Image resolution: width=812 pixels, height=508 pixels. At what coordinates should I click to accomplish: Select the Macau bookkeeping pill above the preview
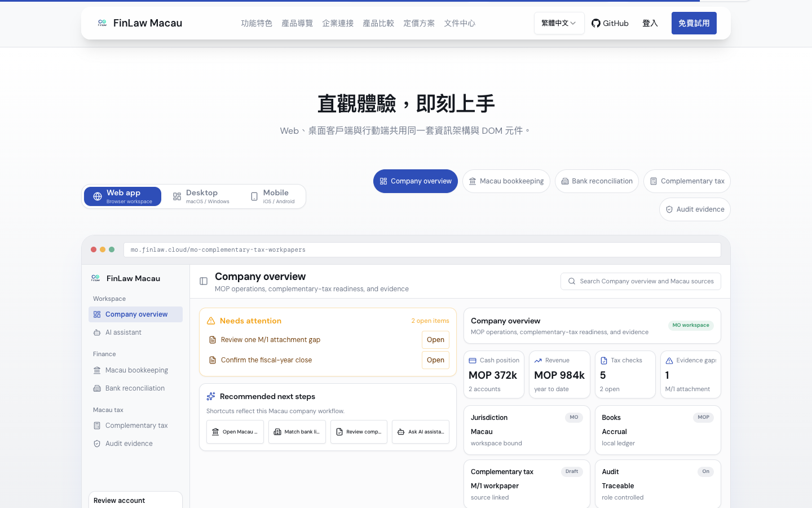click(x=506, y=181)
